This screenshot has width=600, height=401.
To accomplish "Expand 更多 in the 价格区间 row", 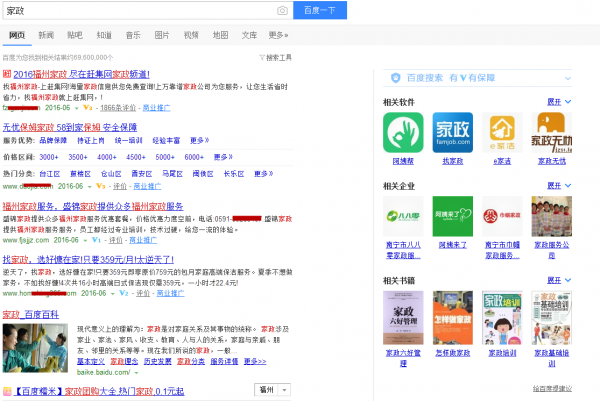I will [223, 157].
